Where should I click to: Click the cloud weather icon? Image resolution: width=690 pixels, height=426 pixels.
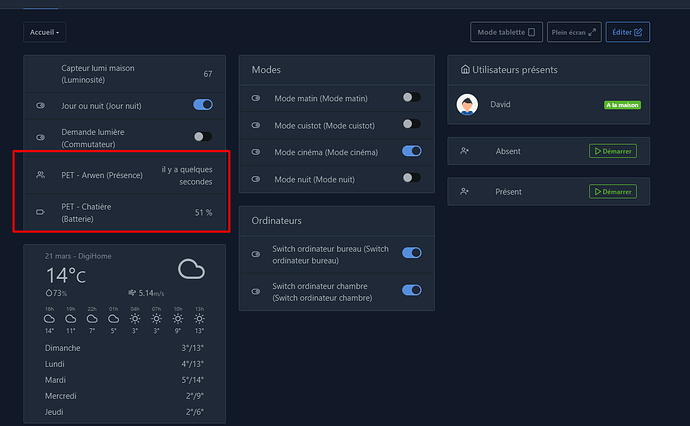pyautogui.click(x=191, y=268)
